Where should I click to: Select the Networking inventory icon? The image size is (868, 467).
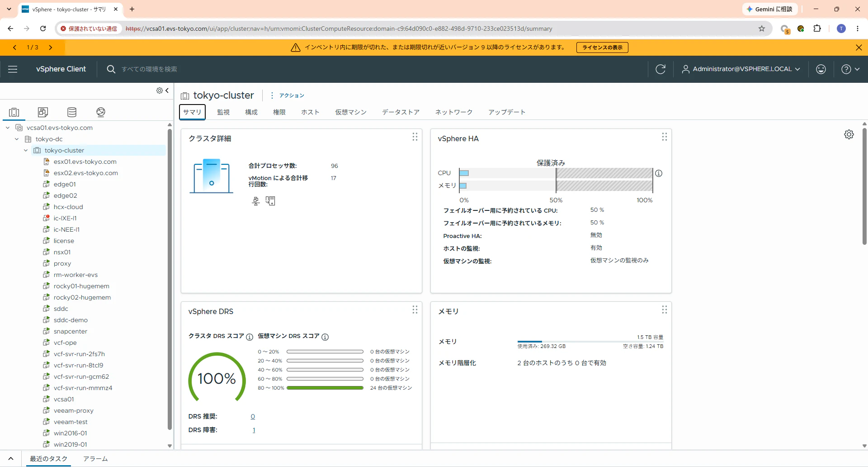pos(101,112)
